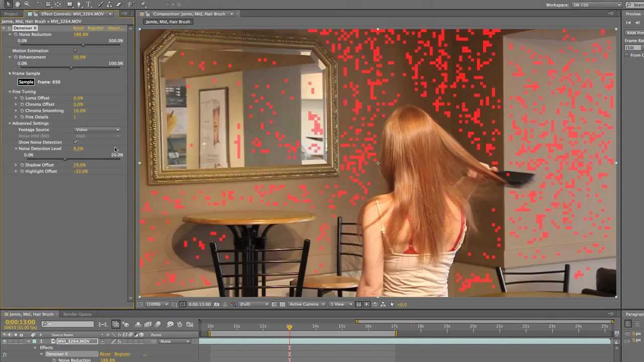Hide the MVI_3264.MOV layer with the eye
This screenshot has width=644, height=362.
tap(4, 341)
